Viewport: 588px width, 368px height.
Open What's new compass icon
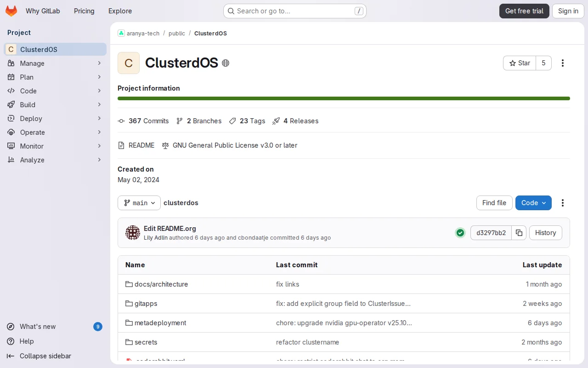click(x=11, y=327)
